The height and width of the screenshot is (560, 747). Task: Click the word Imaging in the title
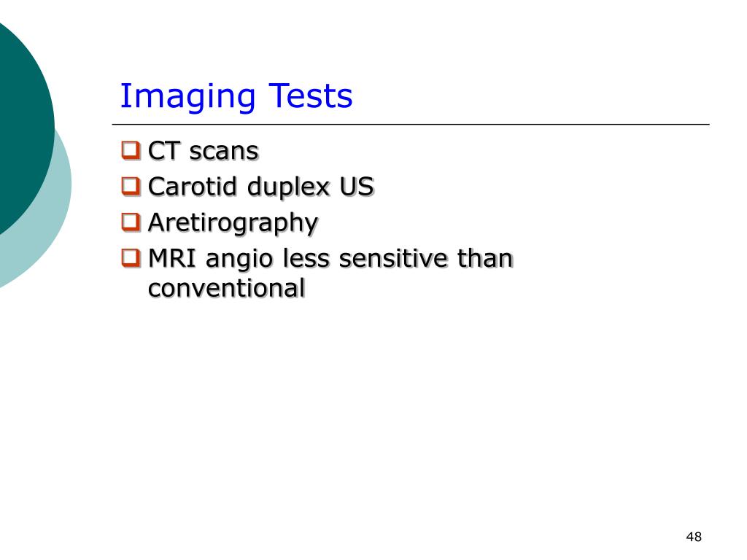pos(187,97)
